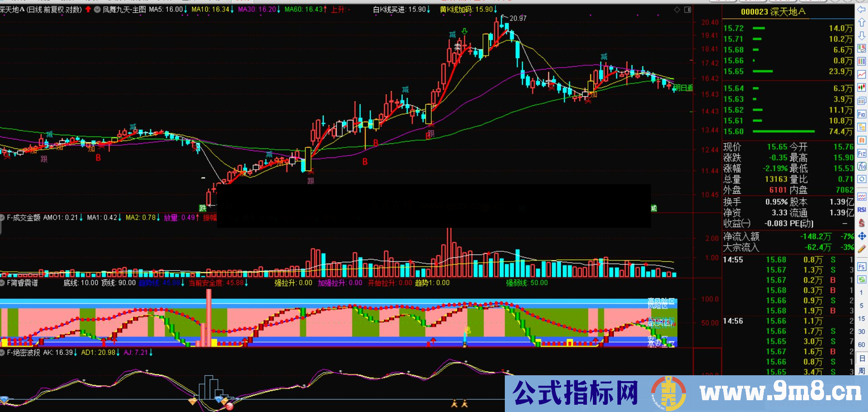Click the orange 自 self-selected stocks icon

[x=861, y=140]
